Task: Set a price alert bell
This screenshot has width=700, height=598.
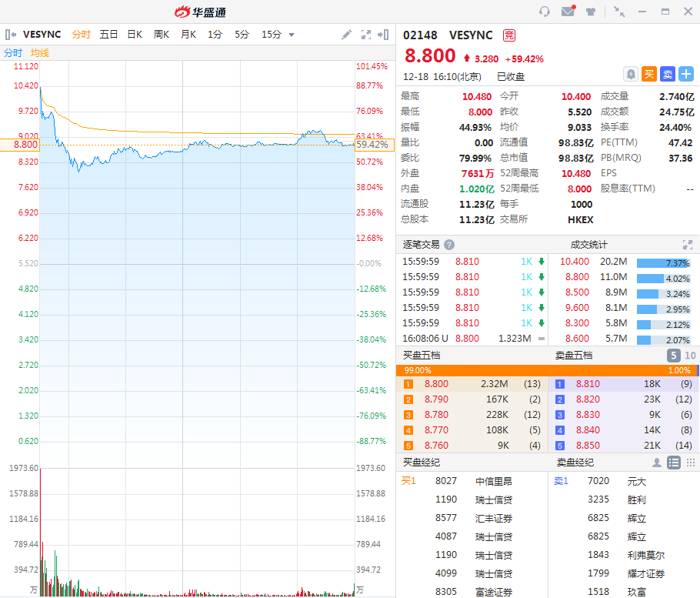Action: [x=630, y=74]
